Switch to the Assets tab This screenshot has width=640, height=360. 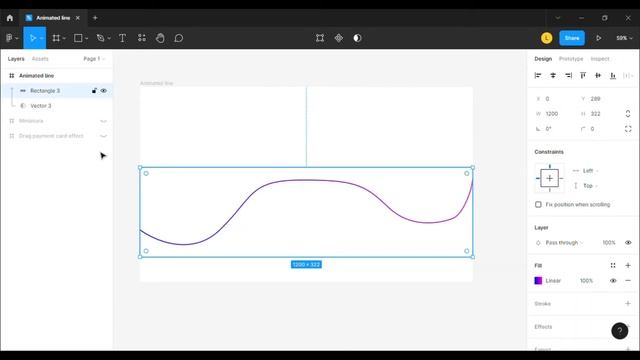click(40, 59)
